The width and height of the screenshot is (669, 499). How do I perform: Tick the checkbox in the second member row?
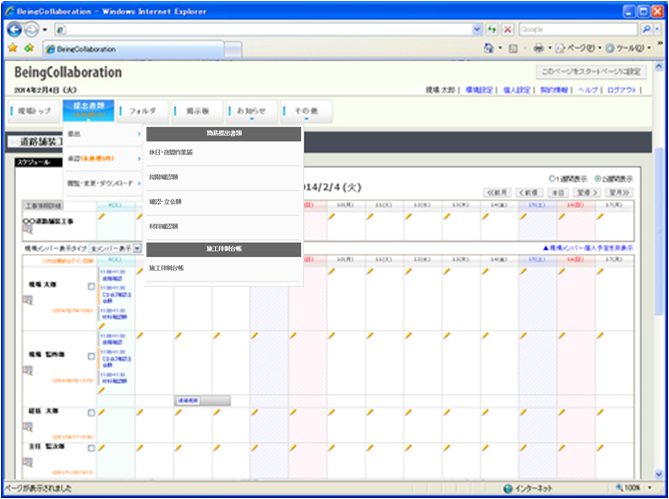click(x=91, y=356)
